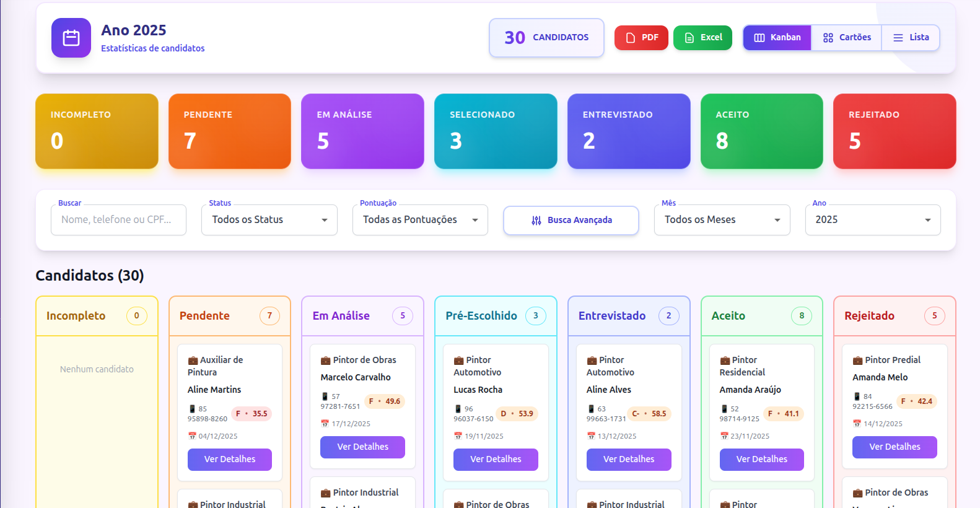Screen dimensions: 980x508
Task: Open Ver Detalhes for Amanda Araújo
Action: pyautogui.click(x=761, y=460)
